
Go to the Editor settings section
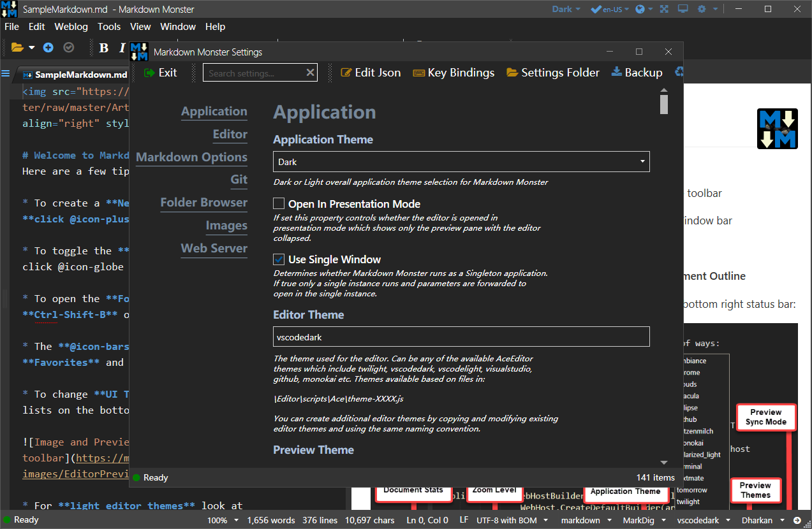tap(230, 134)
